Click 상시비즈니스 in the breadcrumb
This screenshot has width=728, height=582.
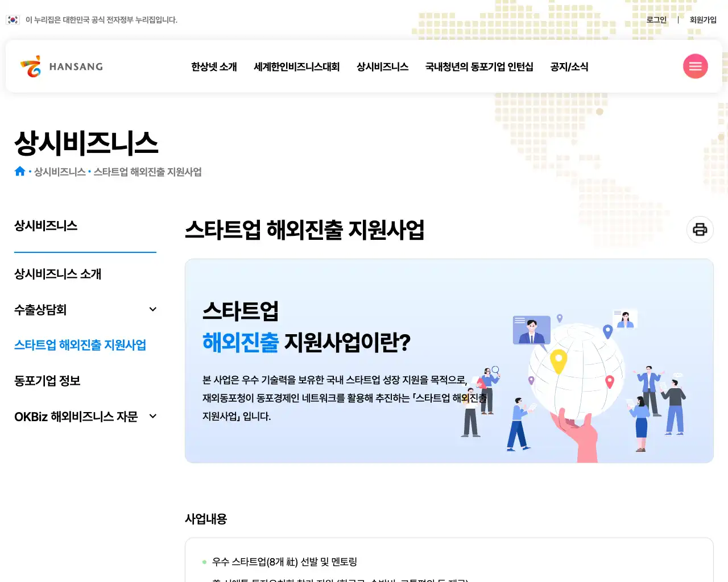(60, 172)
